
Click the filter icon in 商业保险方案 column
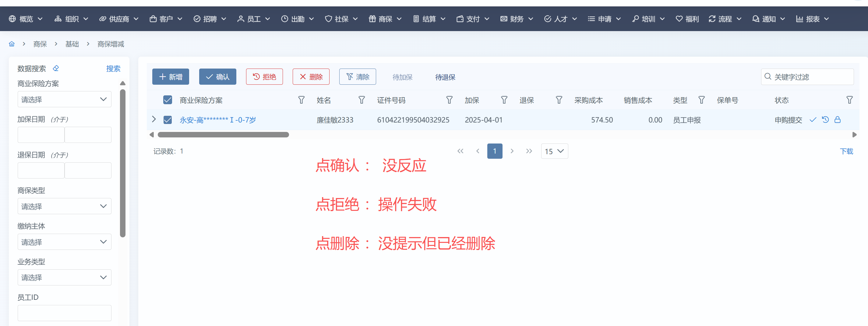click(x=301, y=100)
